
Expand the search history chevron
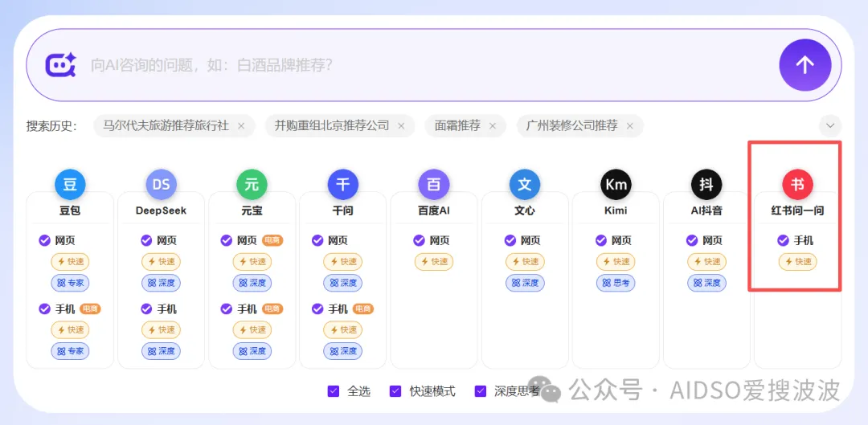click(830, 125)
